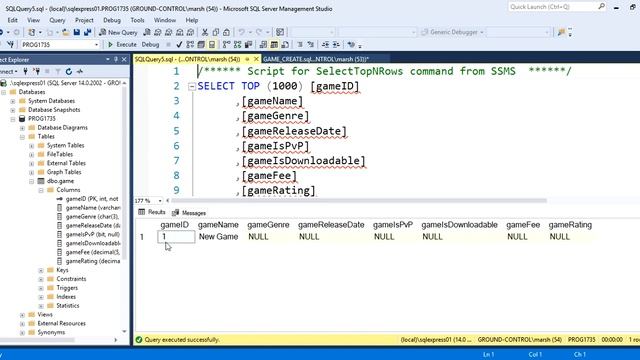
Task: Switch to the SQLQuery5.sql tab
Action: click(x=187, y=59)
